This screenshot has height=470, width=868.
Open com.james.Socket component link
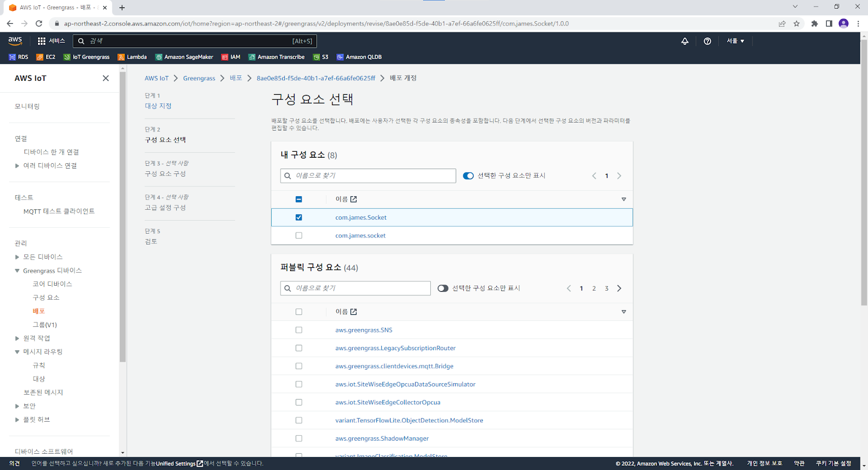361,217
